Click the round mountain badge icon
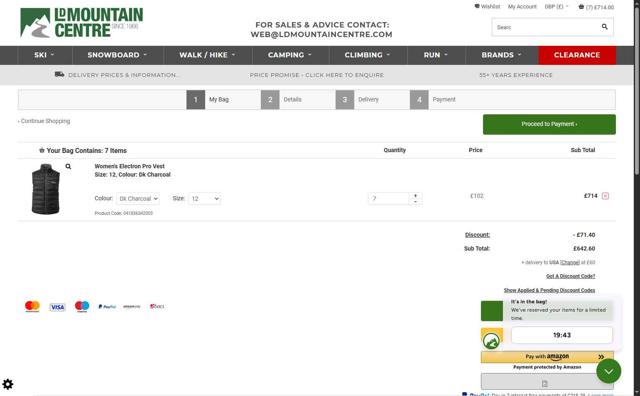 (x=491, y=341)
